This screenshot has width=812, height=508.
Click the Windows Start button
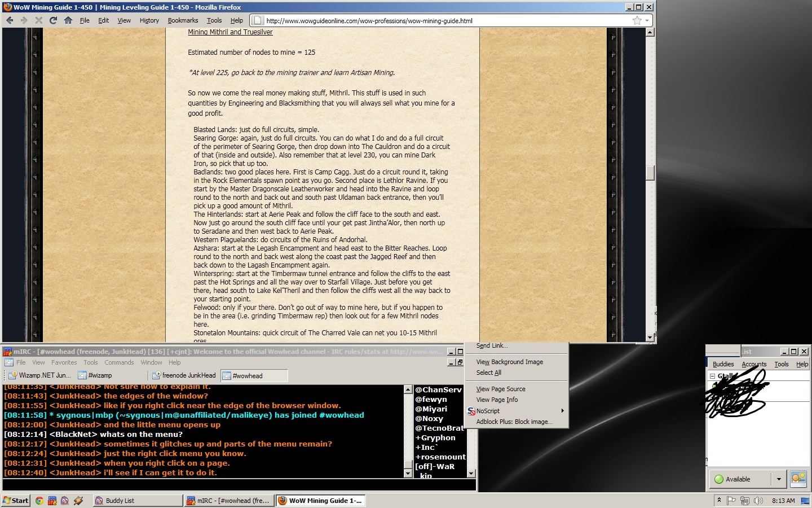(16, 501)
